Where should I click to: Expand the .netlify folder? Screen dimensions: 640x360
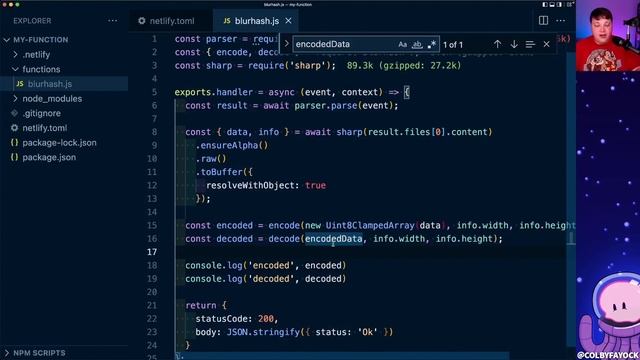[x=16, y=54]
